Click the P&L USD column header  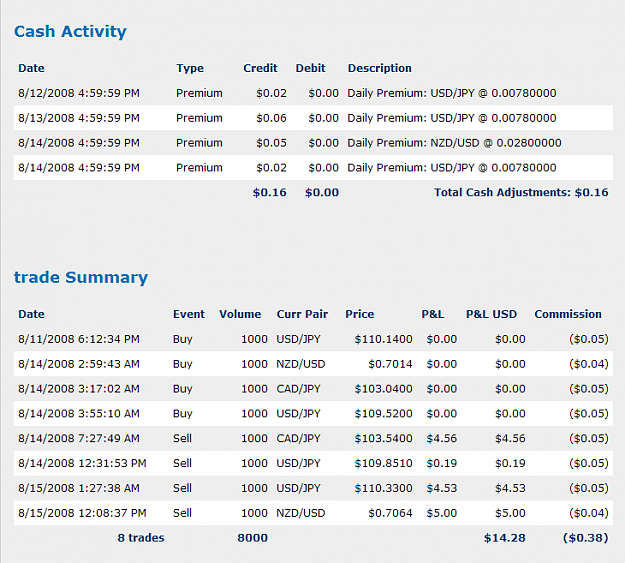point(491,314)
